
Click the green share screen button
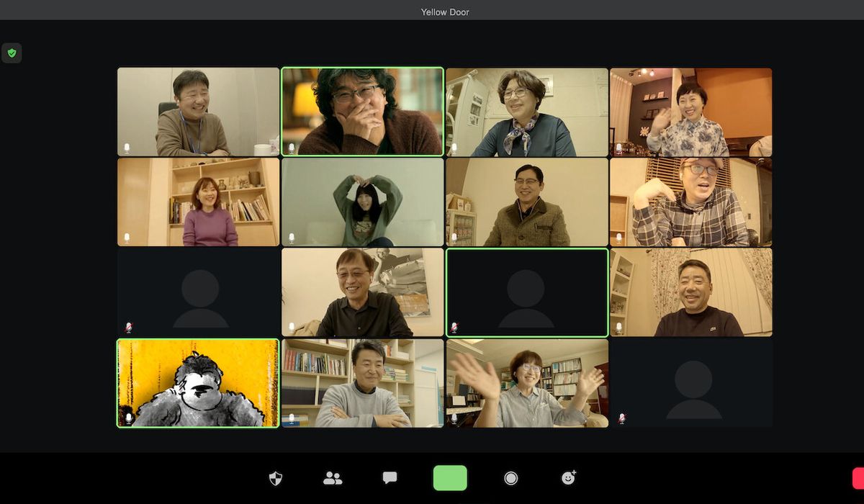pyautogui.click(x=450, y=478)
